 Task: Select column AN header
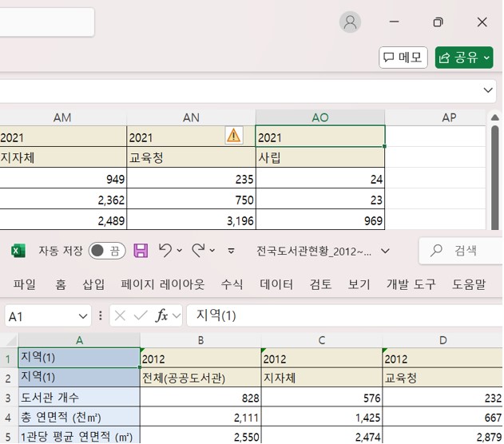191,117
